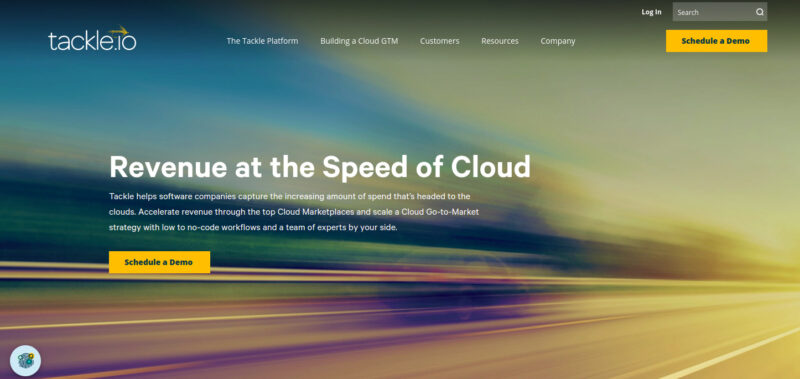Focus the Search input field
800x379 pixels.
tap(719, 12)
